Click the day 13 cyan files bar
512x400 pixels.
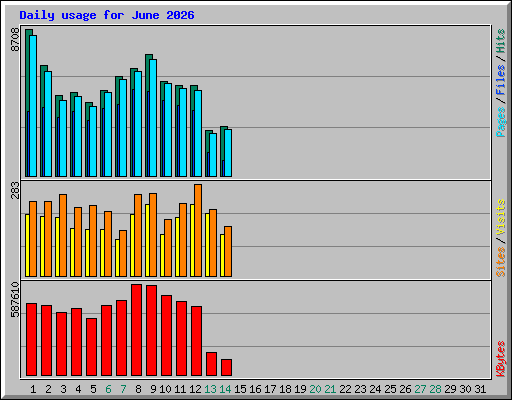pyautogui.click(x=213, y=155)
